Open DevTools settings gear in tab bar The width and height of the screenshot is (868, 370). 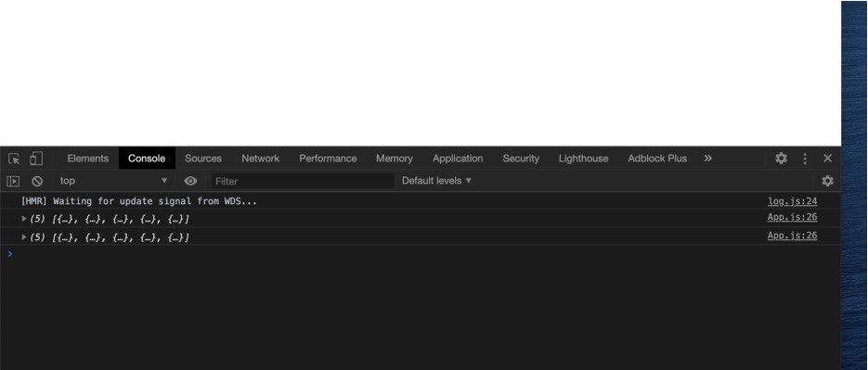click(x=781, y=159)
